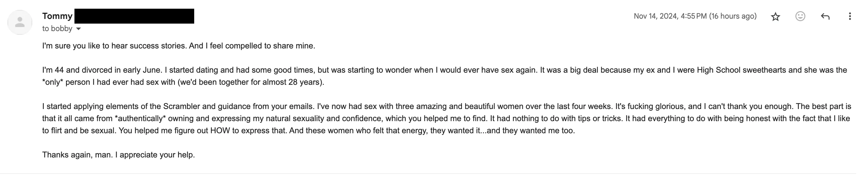Click the '(16 hours ago)' relative time text
The image size is (868, 182).
pyautogui.click(x=733, y=16)
